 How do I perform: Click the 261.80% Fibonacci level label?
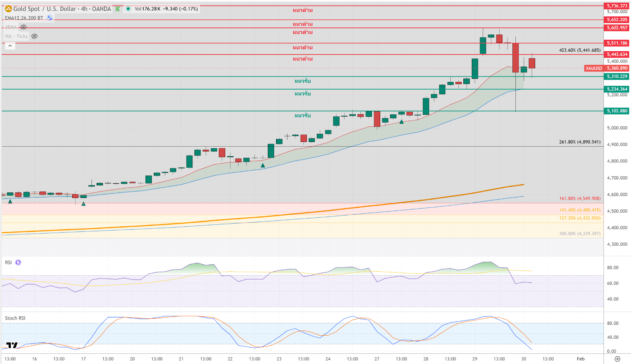579,142
